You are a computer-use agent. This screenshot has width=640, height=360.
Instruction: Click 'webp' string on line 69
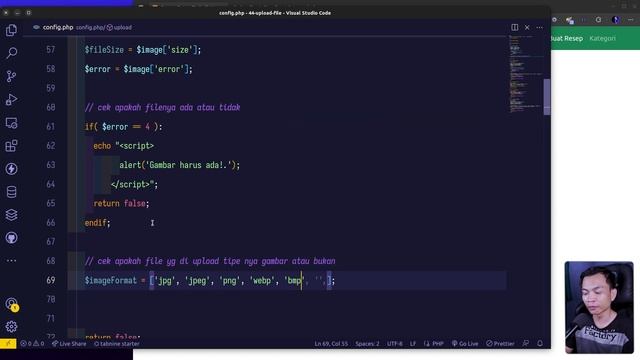(262, 280)
